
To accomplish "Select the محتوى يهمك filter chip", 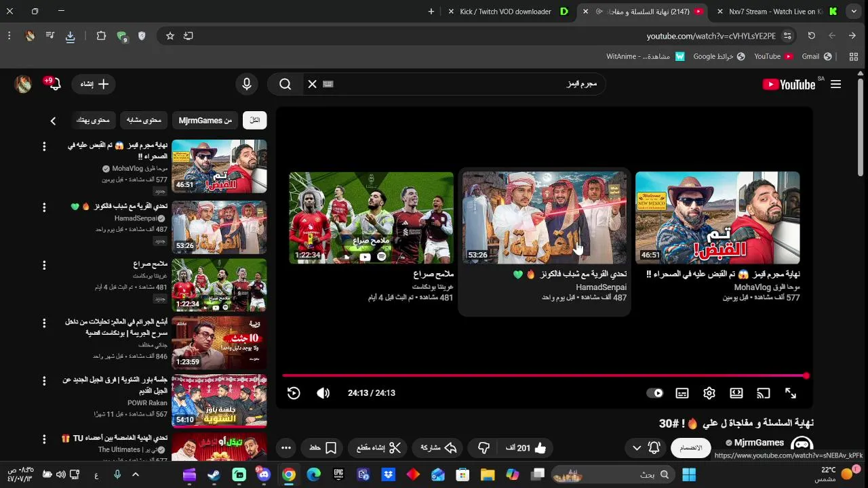I will pos(93,120).
